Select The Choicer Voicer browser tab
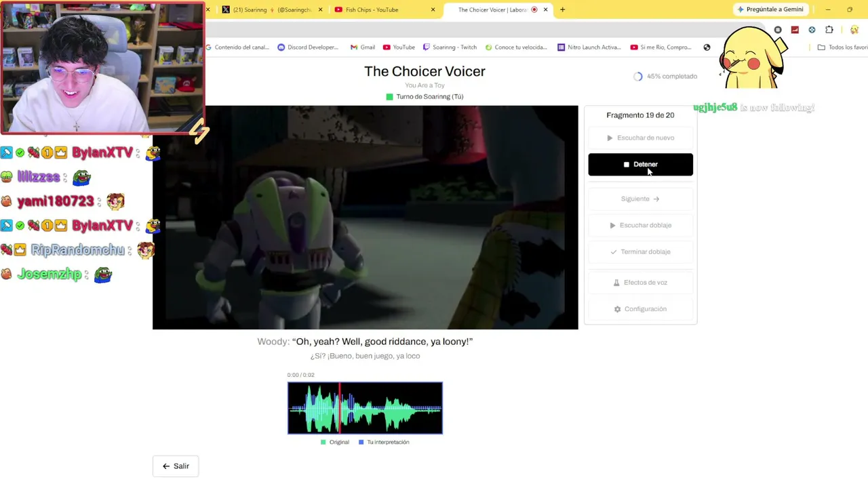The width and height of the screenshot is (868, 488). tap(497, 9)
